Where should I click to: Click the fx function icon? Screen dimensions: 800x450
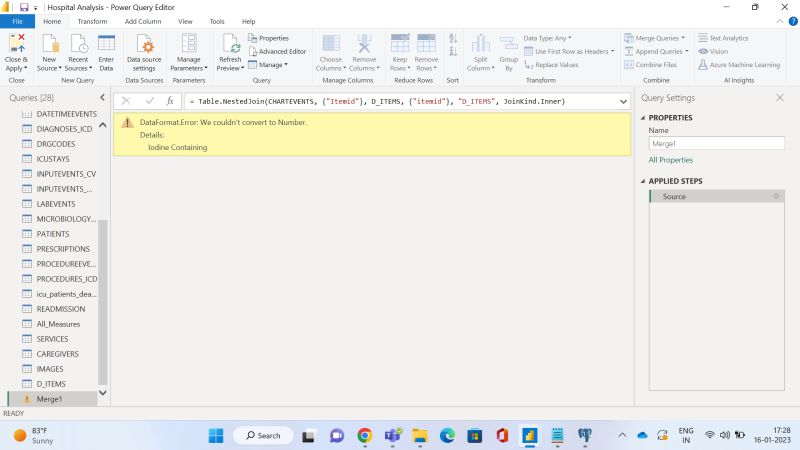coord(170,101)
